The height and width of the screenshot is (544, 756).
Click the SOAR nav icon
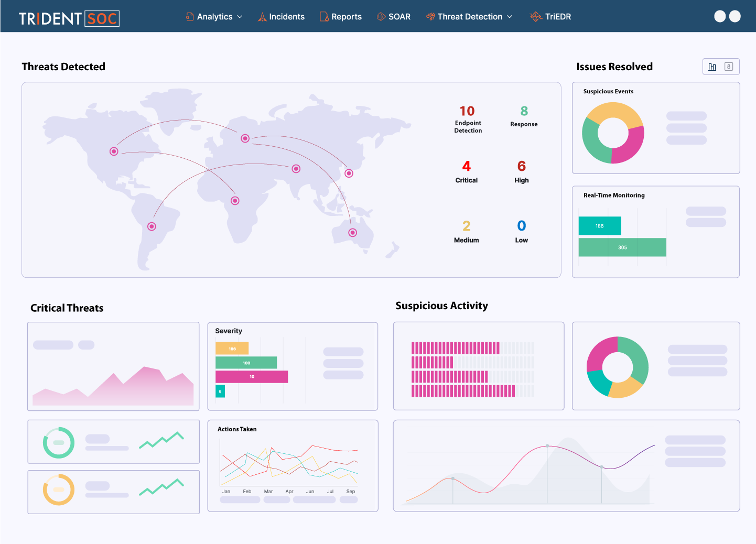(x=381, y=17)
